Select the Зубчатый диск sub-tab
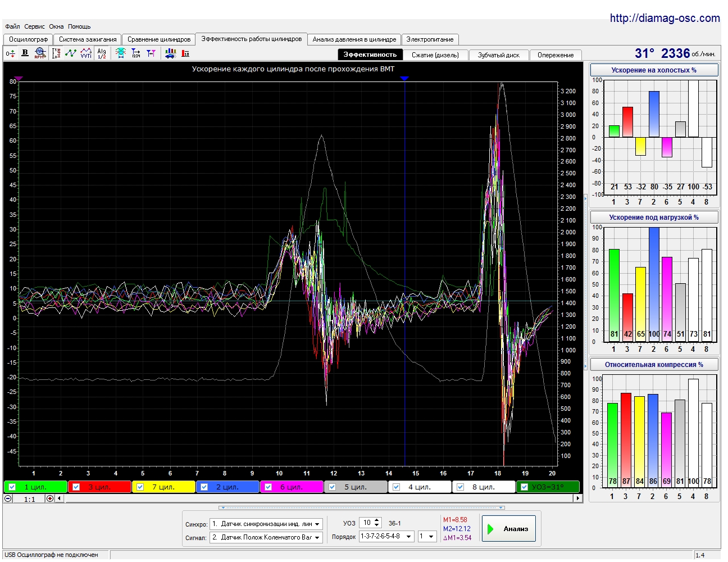 [499, 55]
